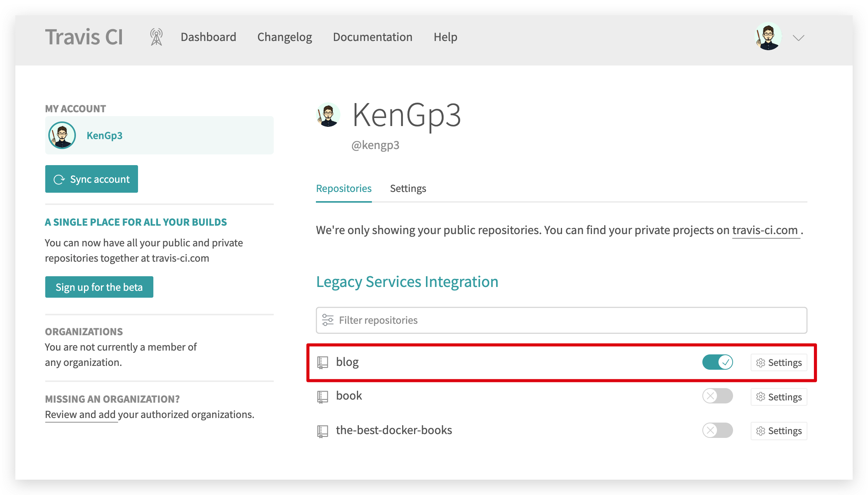Select KenGp3 under My Account
This screenshot has width=868, height=495.
point(159,135)
